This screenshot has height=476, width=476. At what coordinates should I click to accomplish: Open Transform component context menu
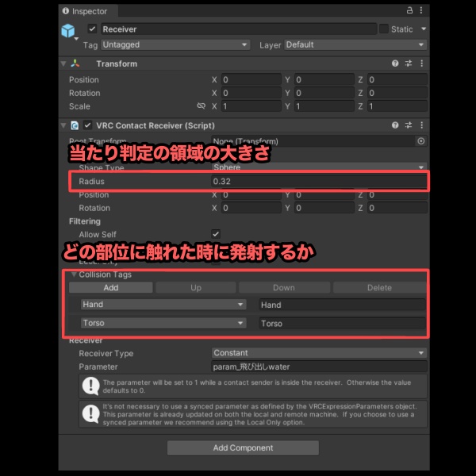click(422, 63)
